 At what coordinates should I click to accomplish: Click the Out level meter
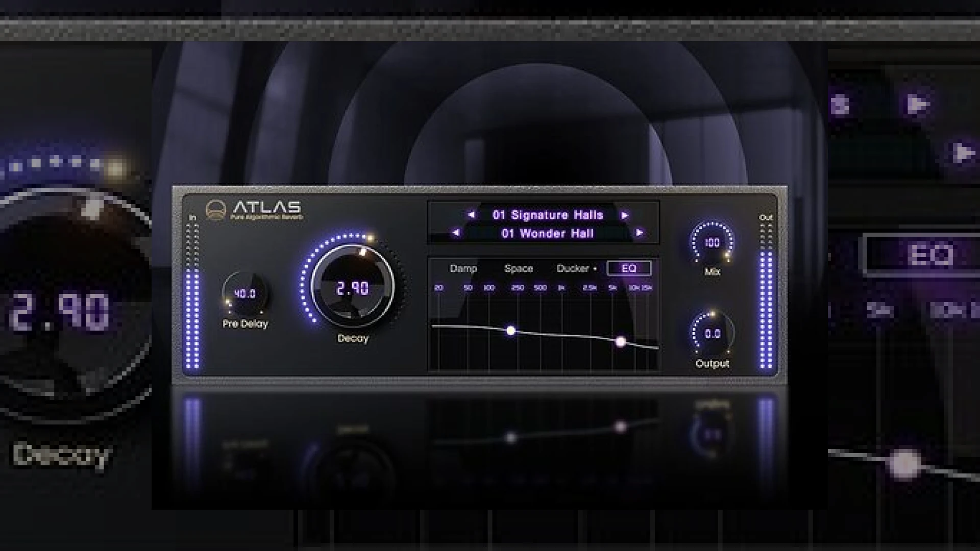(x=766, y=295)
